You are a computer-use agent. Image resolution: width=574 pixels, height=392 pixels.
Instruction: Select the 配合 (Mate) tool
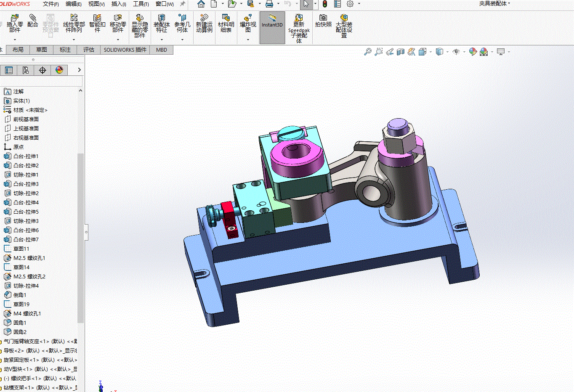click(33, 21)
